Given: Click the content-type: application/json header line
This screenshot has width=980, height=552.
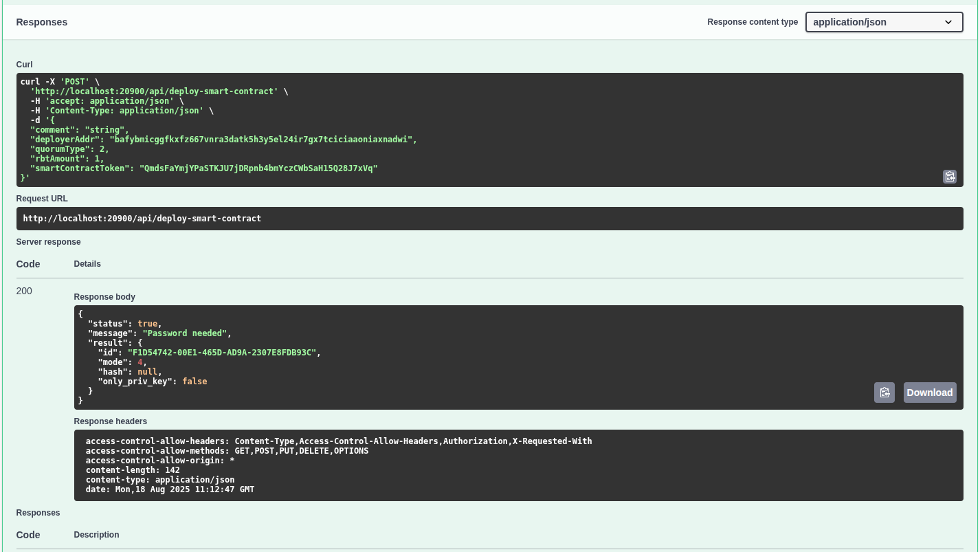Looking at the screenshot, I should tap(160, 480).
